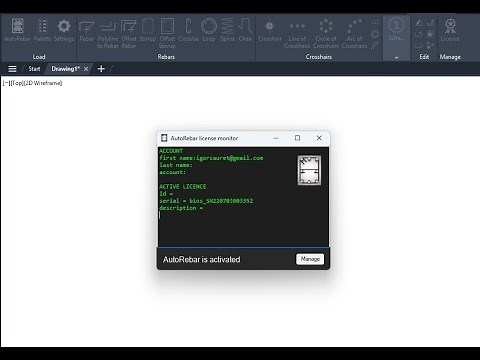Screen dimensions: 480x360
Task: Click the Sche... schedule icon
Action: (x=396, y=29)
